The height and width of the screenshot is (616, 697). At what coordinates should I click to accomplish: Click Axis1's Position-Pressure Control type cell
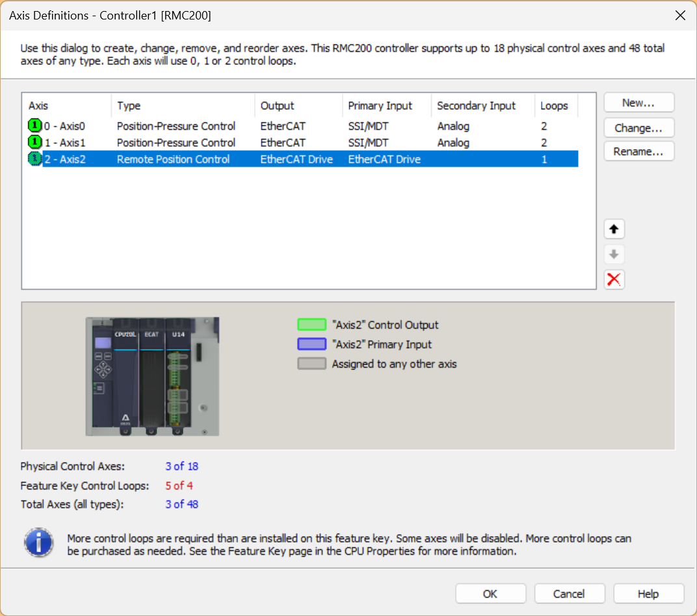176,142
